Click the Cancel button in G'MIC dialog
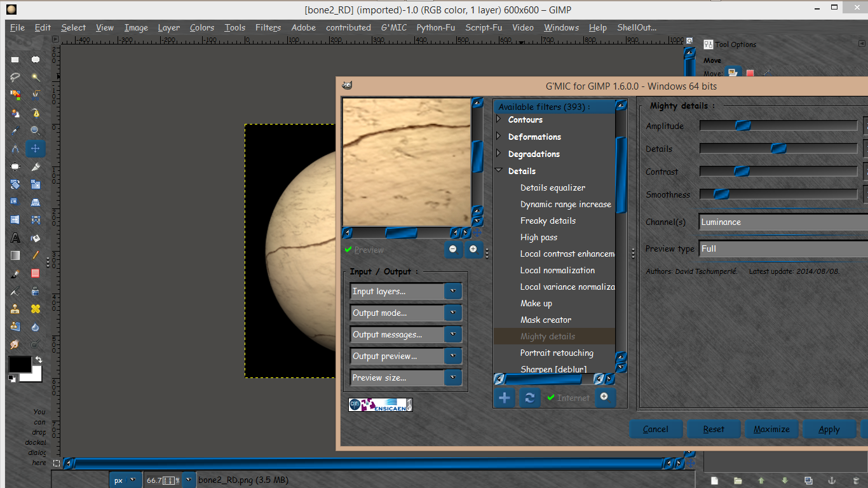 coord(656,429)
